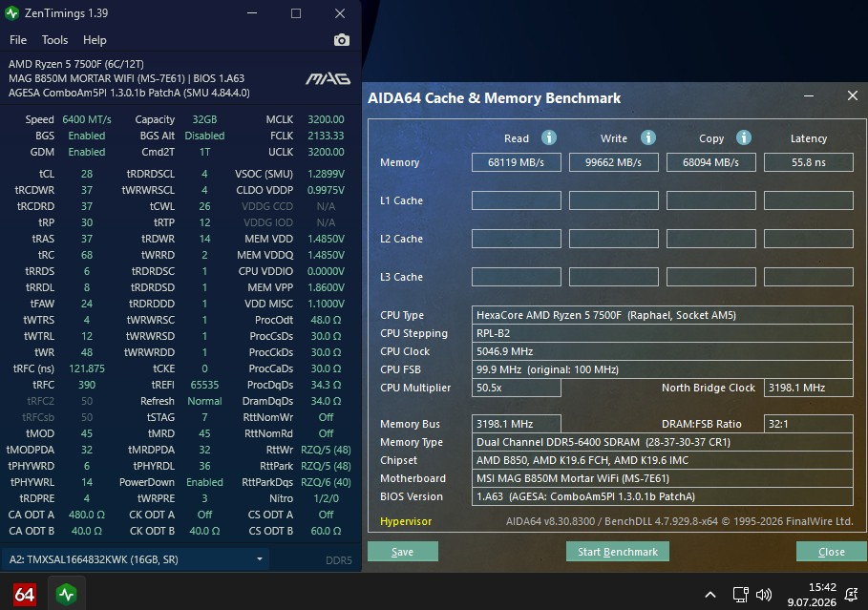Viewport: 868px width, 610px height.
Task: Open the notification center icon
Action: tap(852, 595)
